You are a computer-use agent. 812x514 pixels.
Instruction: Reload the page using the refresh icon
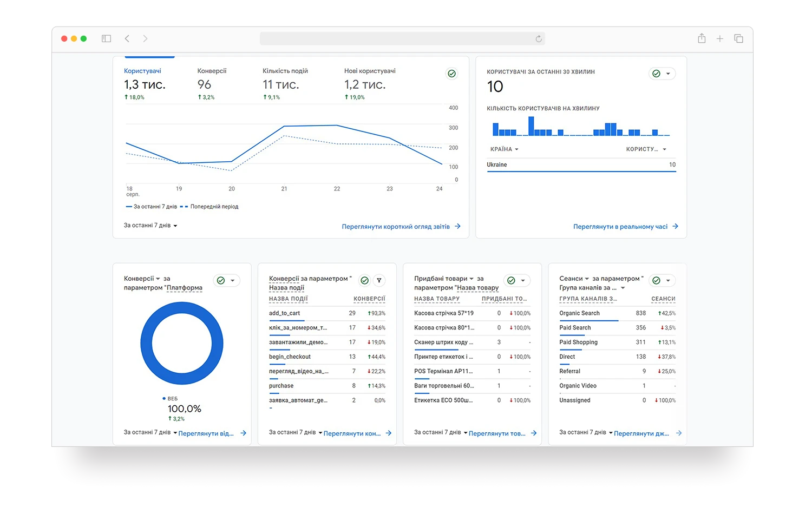pos(538,39)
